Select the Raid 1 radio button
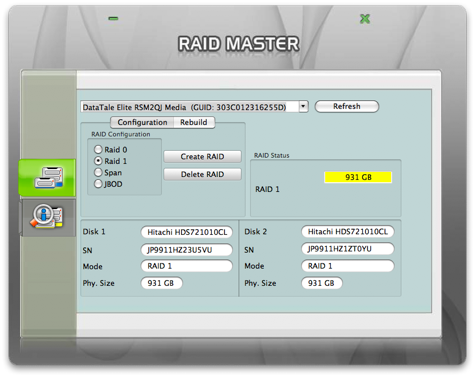This screenshot has height=377, width=475. click(x=98, y=161)
